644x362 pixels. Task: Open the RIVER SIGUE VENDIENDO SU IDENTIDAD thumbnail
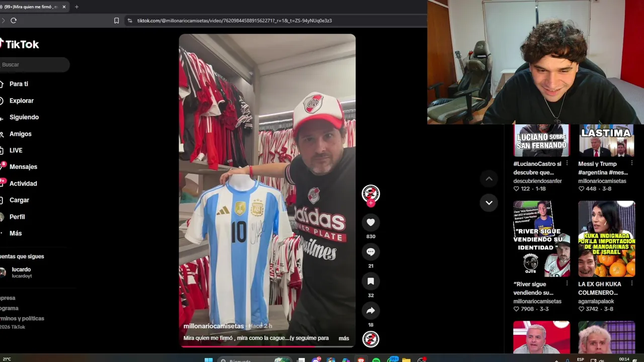tap(541, 239)
